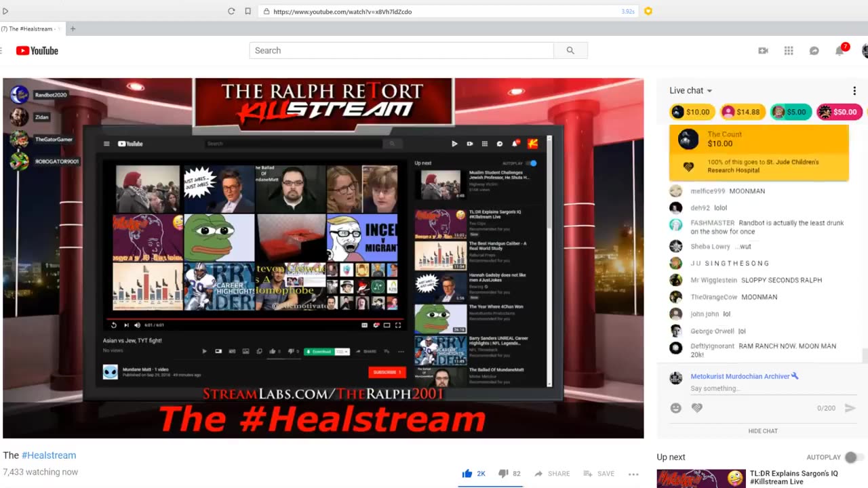868x488 pixels.
Task: Click the browser address bar URL
Action: 342,12
